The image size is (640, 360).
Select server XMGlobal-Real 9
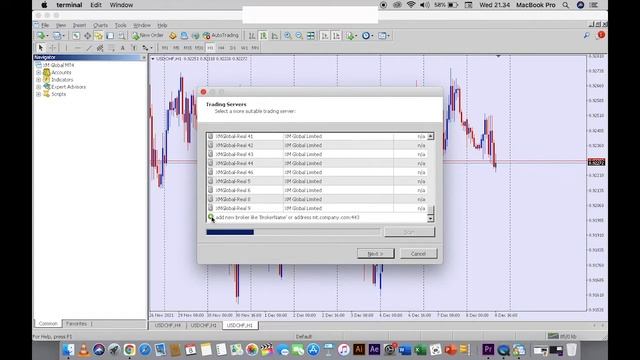(317, 208)
